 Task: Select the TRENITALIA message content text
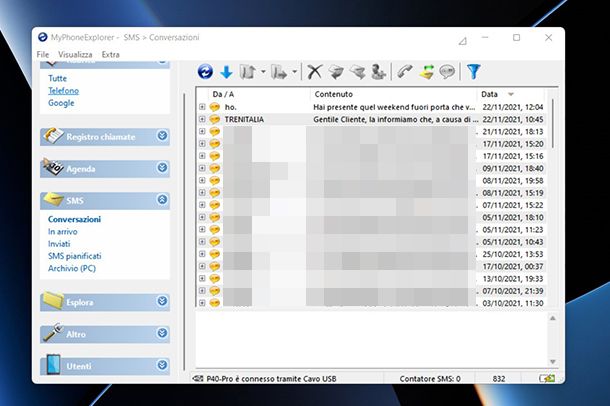point(396,119)
